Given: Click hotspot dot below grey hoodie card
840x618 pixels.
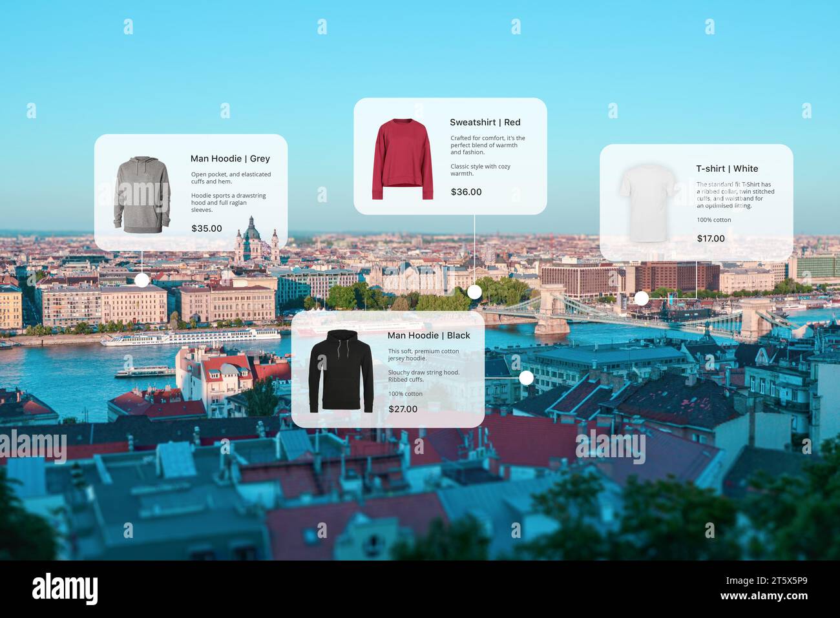Looking at the screenshot, I should (142, 280).
